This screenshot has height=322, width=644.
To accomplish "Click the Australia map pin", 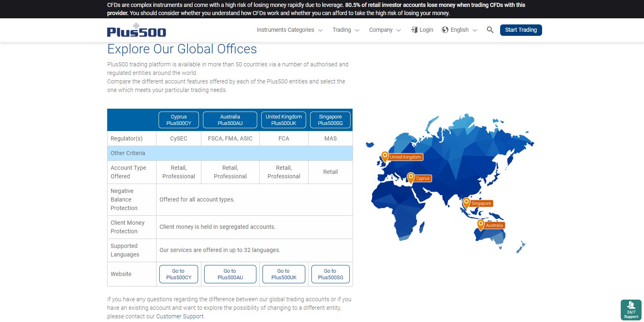I will point(481,225).
